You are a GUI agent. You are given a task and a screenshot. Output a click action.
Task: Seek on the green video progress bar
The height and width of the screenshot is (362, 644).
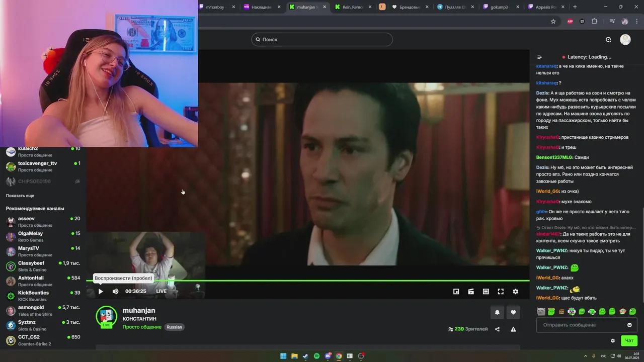click(308, 281)
